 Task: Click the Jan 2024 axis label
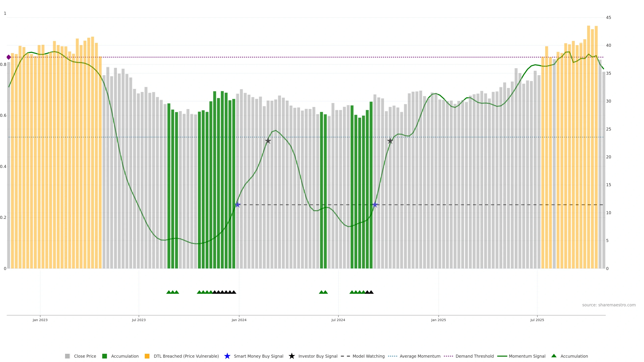239,320
